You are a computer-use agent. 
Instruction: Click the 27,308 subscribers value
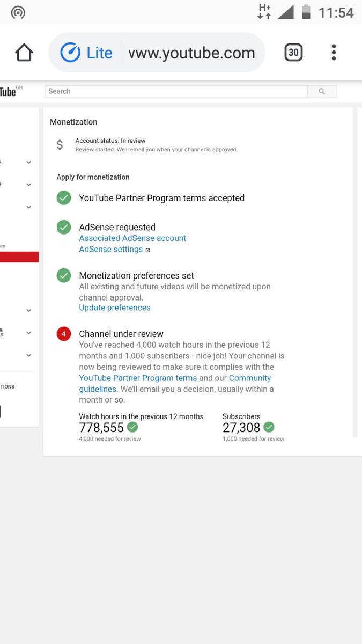(x=241, y=428)
